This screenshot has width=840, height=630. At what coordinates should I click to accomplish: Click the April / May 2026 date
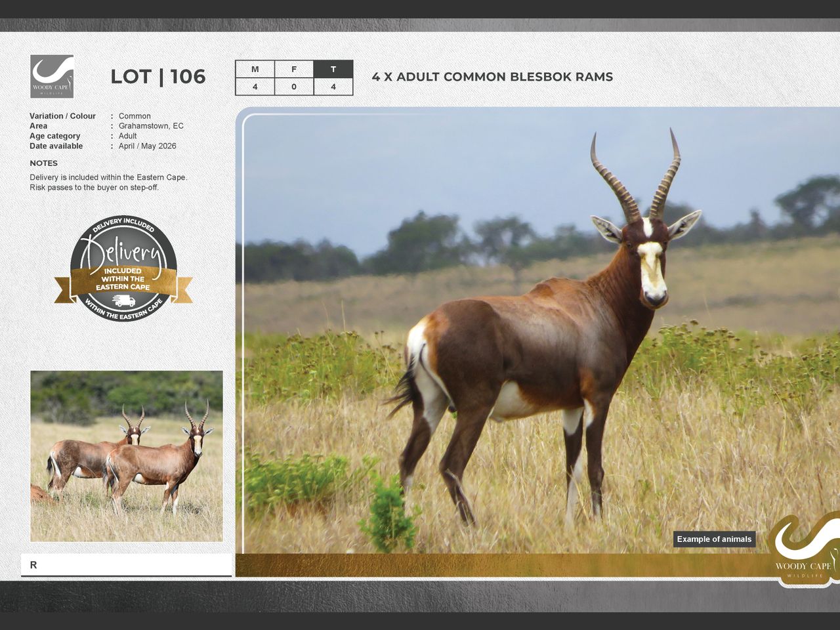pos(147,146)
